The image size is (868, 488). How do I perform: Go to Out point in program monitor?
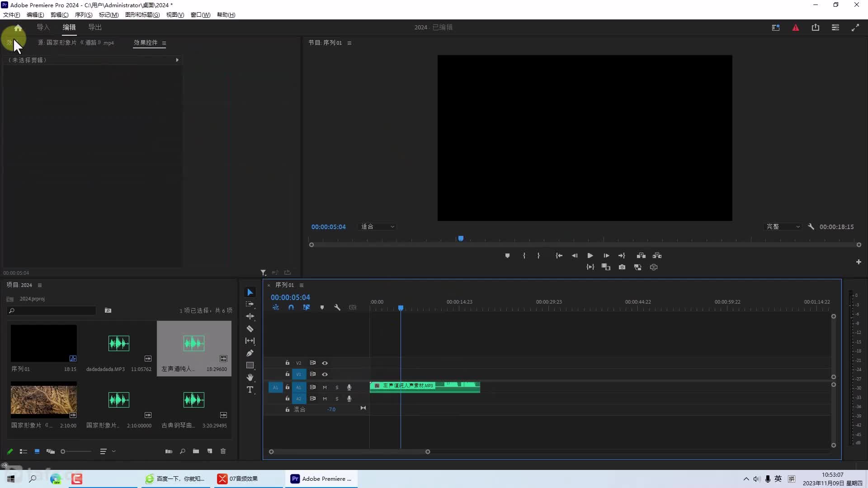[x=622, y=256]
